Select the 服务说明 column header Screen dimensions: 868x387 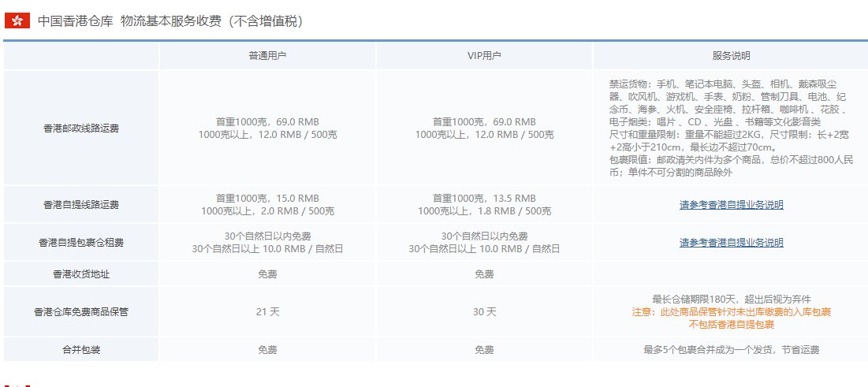click(732, 56)
